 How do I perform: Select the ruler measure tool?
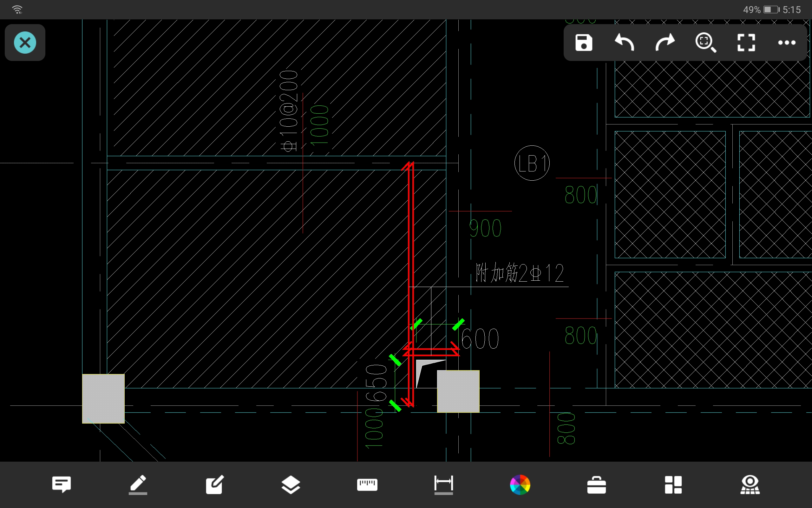(x=367, y=485)
